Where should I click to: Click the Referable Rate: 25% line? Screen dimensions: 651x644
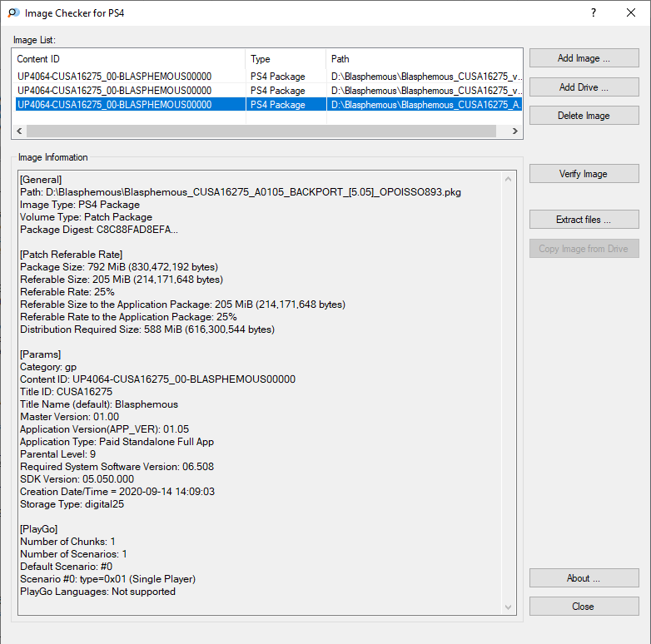(67, 292)
